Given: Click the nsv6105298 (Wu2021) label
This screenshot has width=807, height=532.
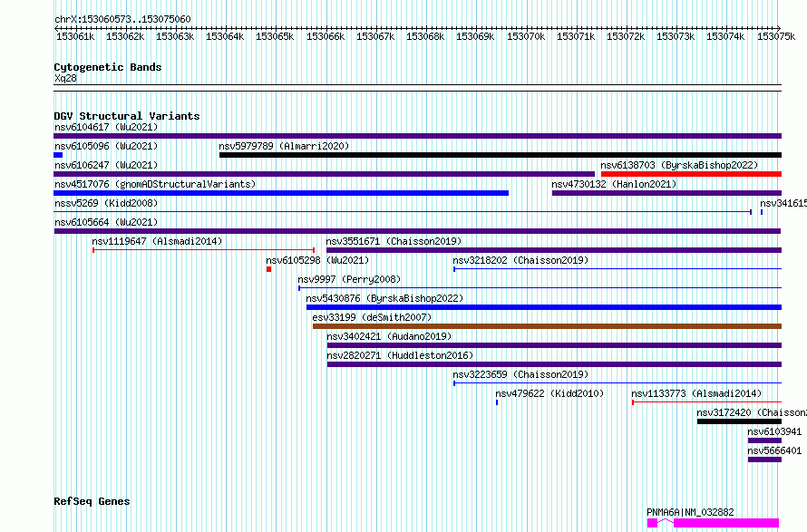Looking at the screenshot, I should pyautogui.click(x=317, y=260).
